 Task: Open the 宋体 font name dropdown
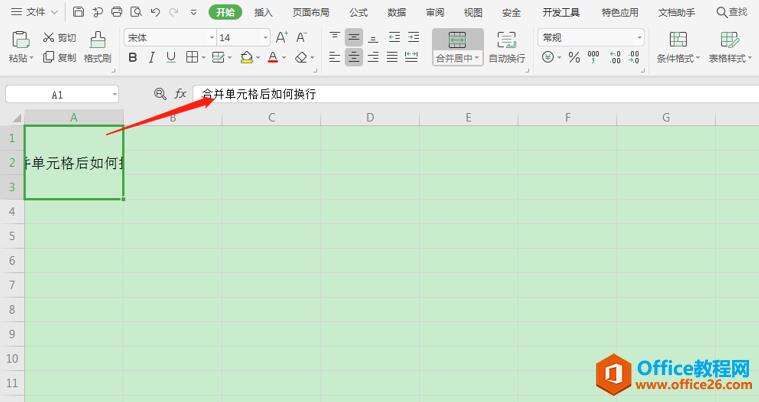point(212,37)
